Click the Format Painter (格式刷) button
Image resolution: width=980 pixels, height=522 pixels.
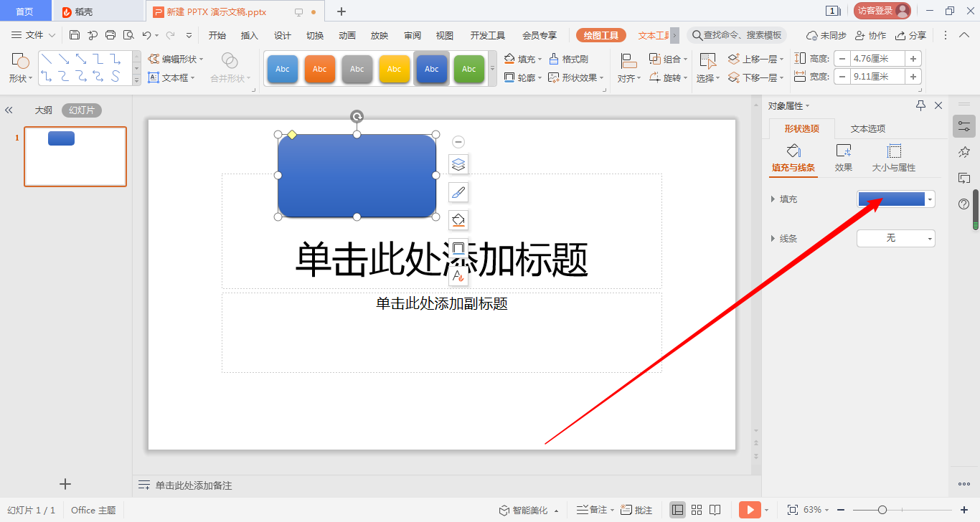click(x=568, y=60)
